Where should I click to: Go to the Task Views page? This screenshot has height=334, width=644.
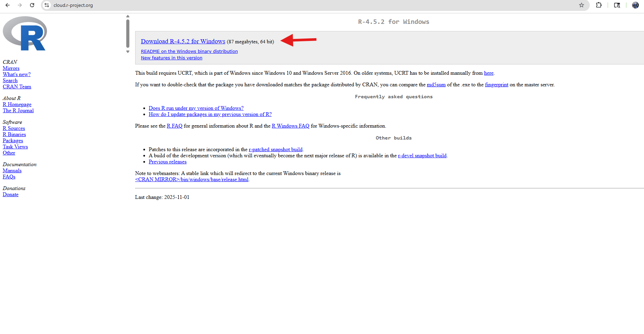point(15,147)
